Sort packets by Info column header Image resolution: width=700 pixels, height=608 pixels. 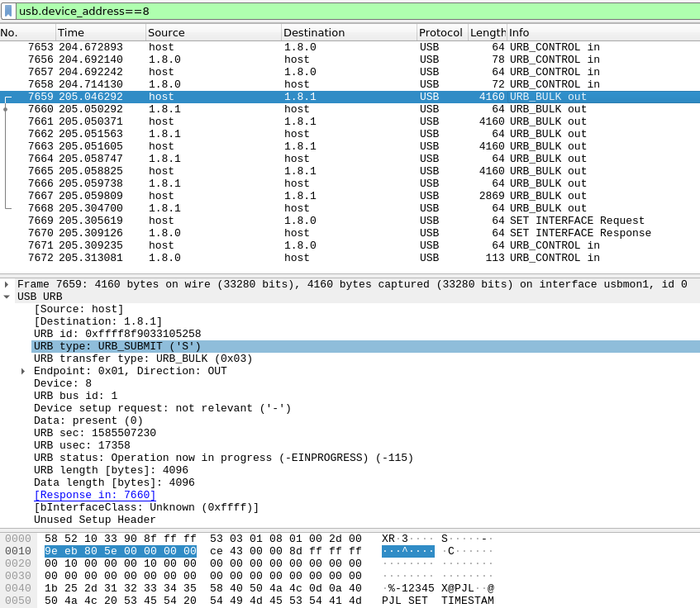[603, 32]
